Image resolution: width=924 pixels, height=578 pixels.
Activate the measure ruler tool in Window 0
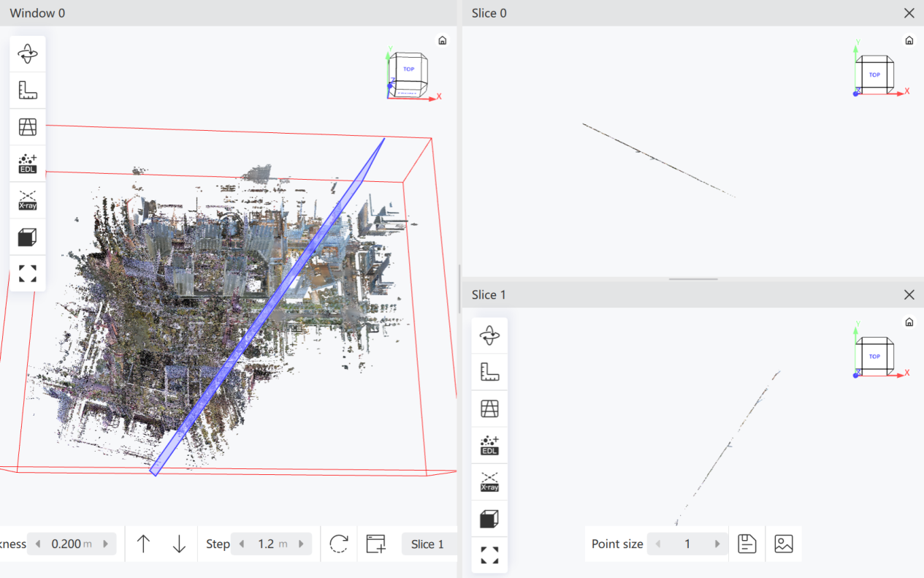pyautogui.click(x=28, y=91)
